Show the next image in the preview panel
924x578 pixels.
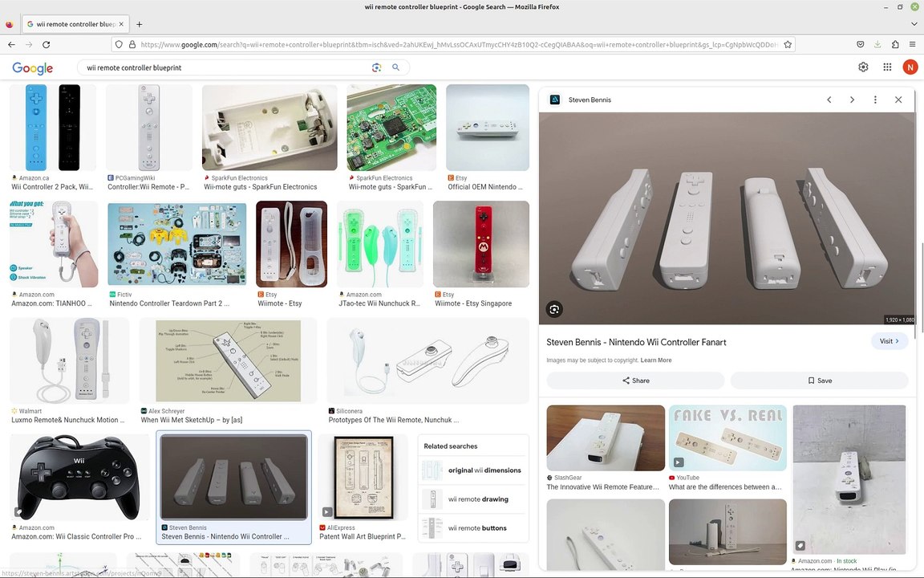click(852, 100)
